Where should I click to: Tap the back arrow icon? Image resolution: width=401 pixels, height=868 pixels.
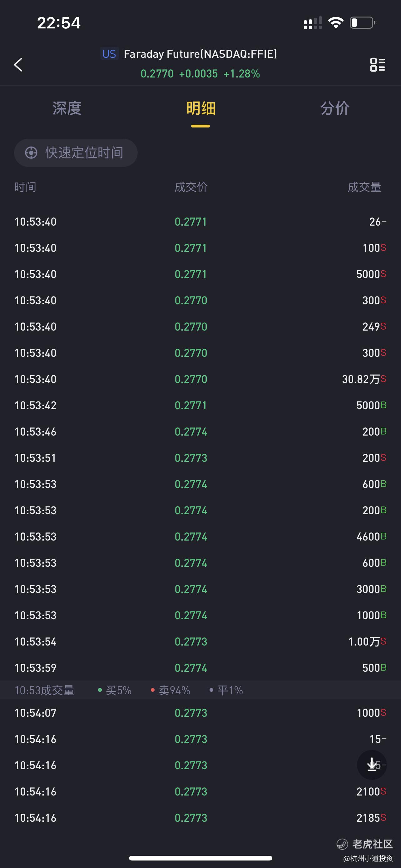click(18, 64)
